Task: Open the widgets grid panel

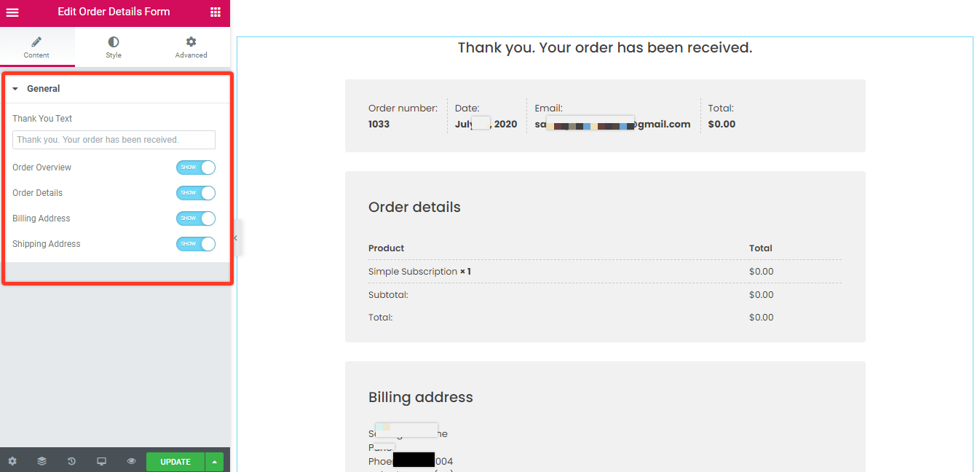Action: (215, 12)
